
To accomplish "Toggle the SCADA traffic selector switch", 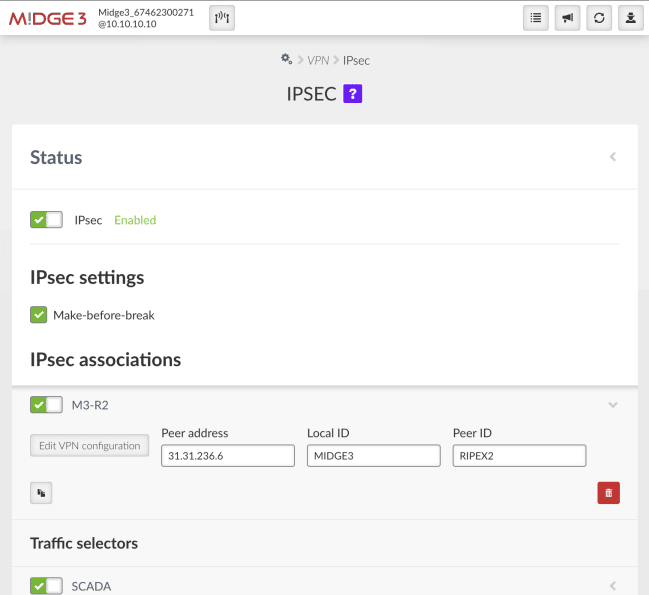I will point(46,586).
